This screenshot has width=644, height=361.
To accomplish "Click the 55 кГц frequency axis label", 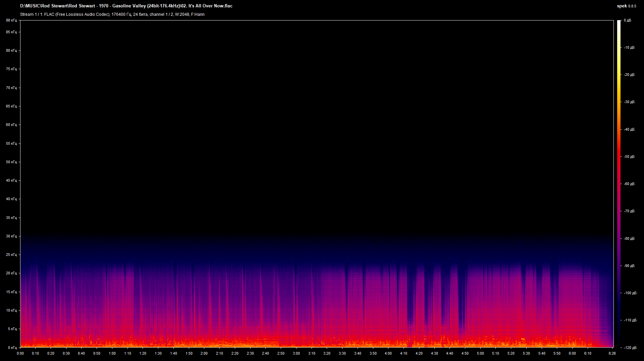I will pos(11,143).
